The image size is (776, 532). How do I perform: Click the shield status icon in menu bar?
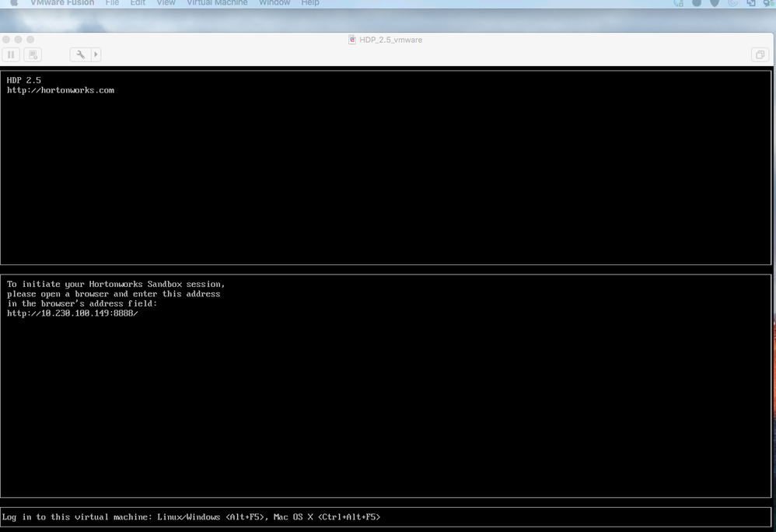tap(715, 3)
